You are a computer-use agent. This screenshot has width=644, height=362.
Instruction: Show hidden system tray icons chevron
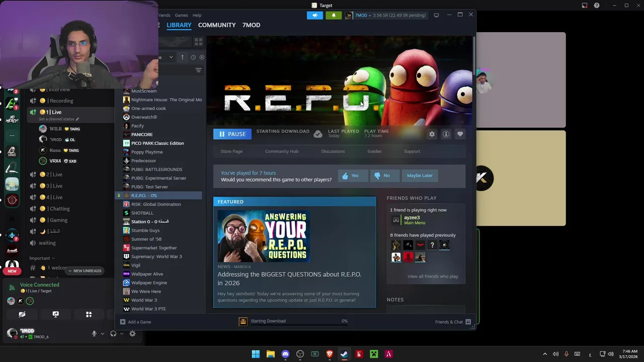click(545, 354)
